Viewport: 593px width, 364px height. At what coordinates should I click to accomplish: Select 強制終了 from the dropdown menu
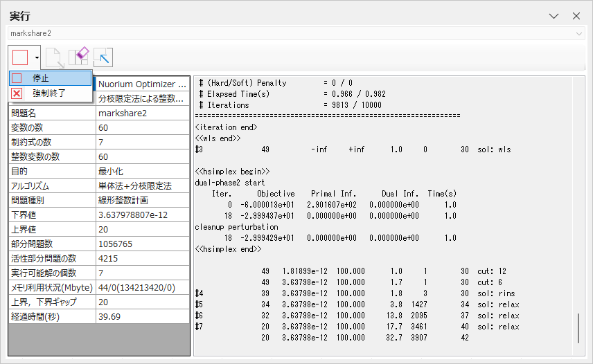tap(51, 93)
